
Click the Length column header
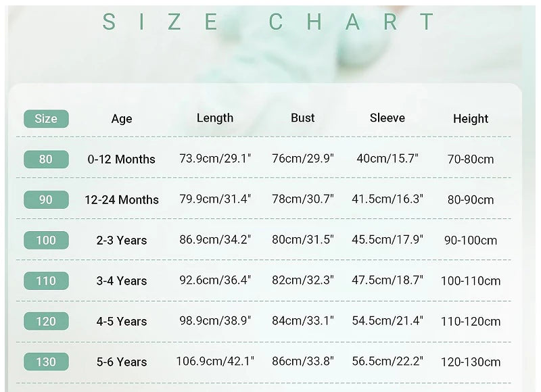pos(215,118)
